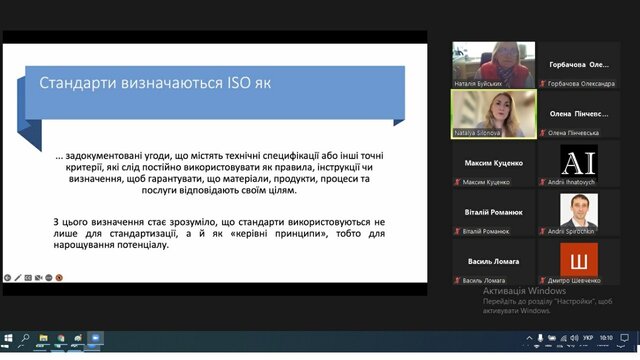Switch the УКР input language indicator
The image size is (640, 360).
pyautogui.click(x=588, y=338)
